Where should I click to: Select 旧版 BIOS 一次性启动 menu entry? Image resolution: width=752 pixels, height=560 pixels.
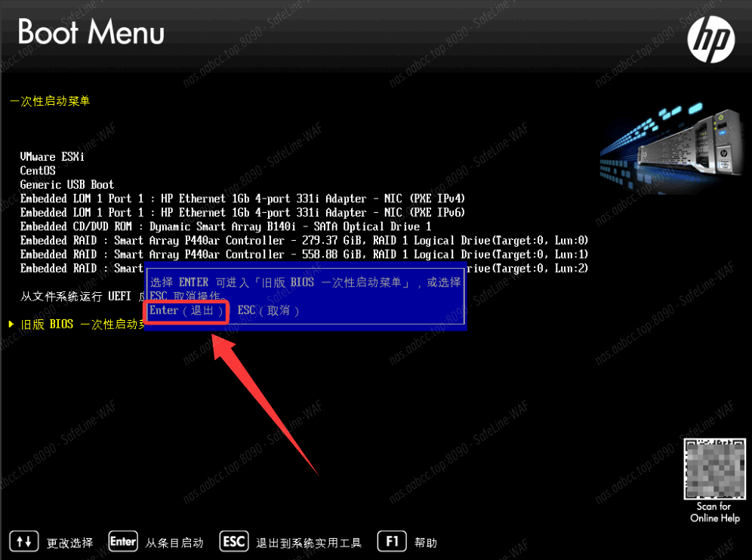click(x=82, y=325)
